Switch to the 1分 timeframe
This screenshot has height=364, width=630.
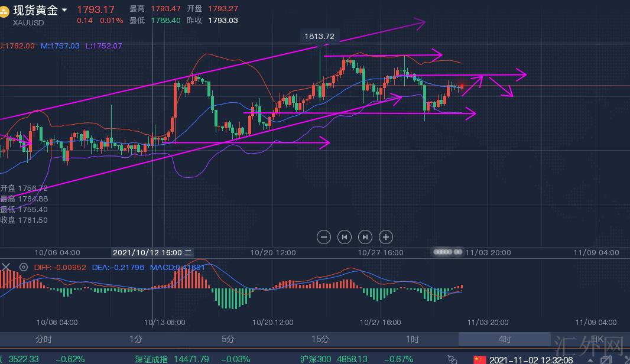pos(136,339)
